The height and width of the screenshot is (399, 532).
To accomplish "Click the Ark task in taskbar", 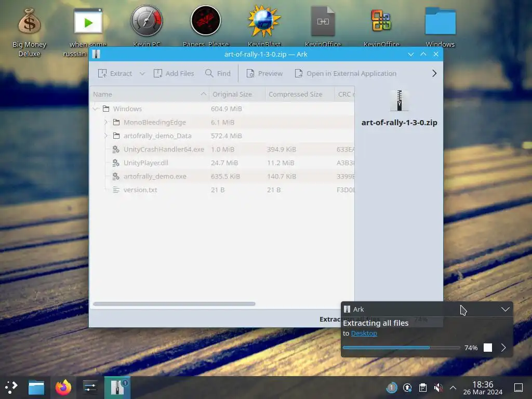I will [x=117, y=388].
